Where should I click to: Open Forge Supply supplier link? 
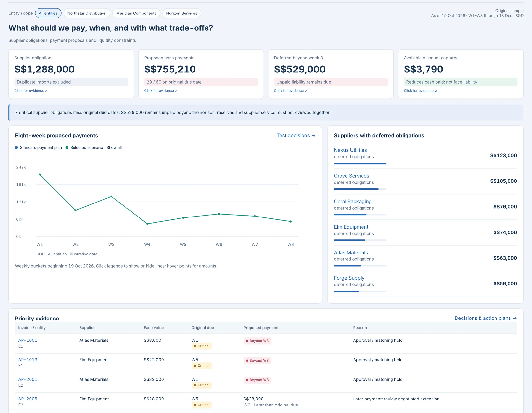point(349,278)
